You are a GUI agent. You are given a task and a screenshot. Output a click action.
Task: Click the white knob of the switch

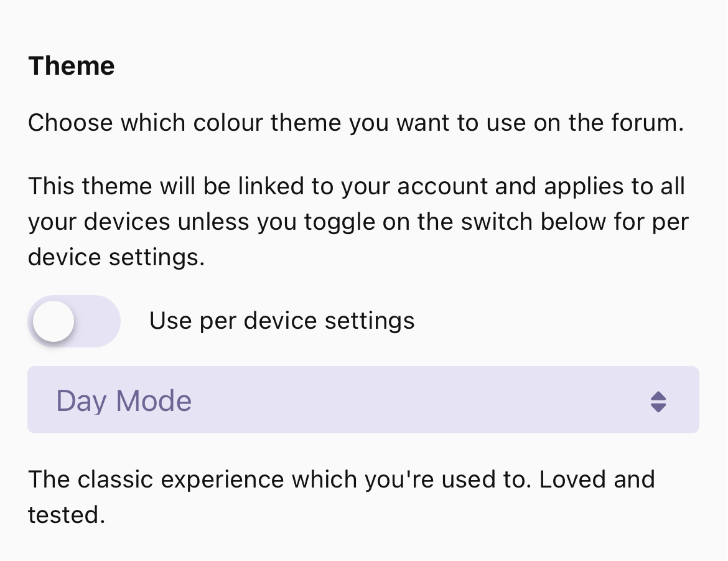coord(54,321)
